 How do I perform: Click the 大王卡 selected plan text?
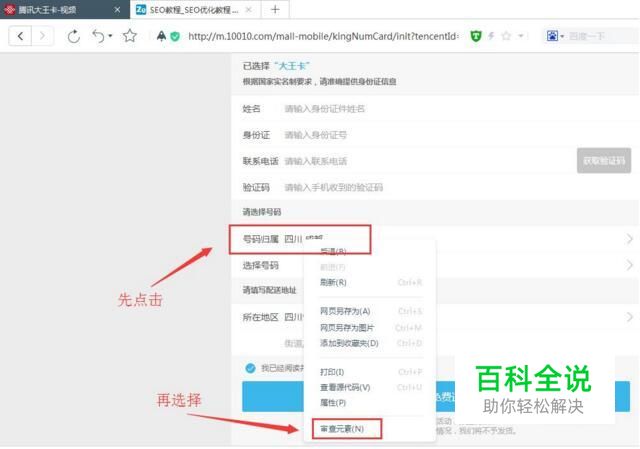[292, 65]
